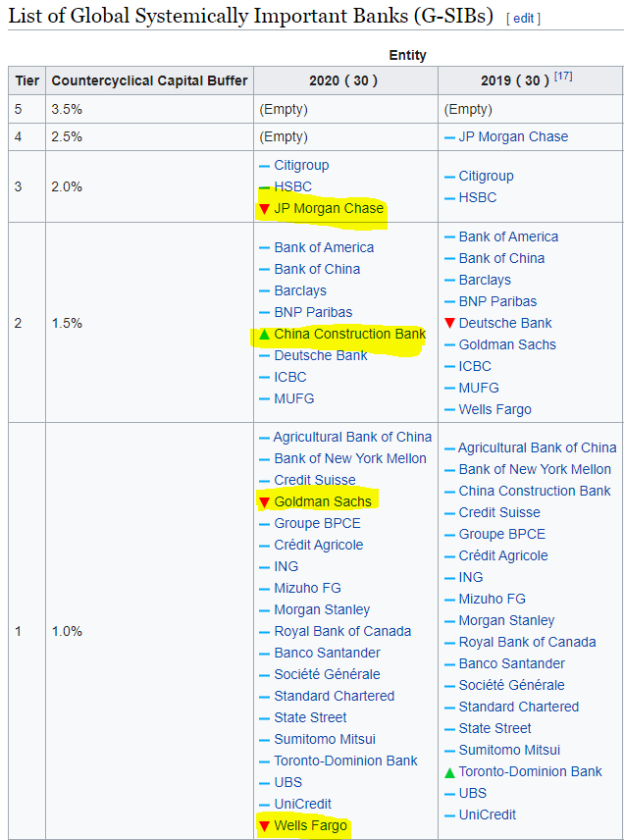Open MUFG link in 2020 column

coord(294,398)
